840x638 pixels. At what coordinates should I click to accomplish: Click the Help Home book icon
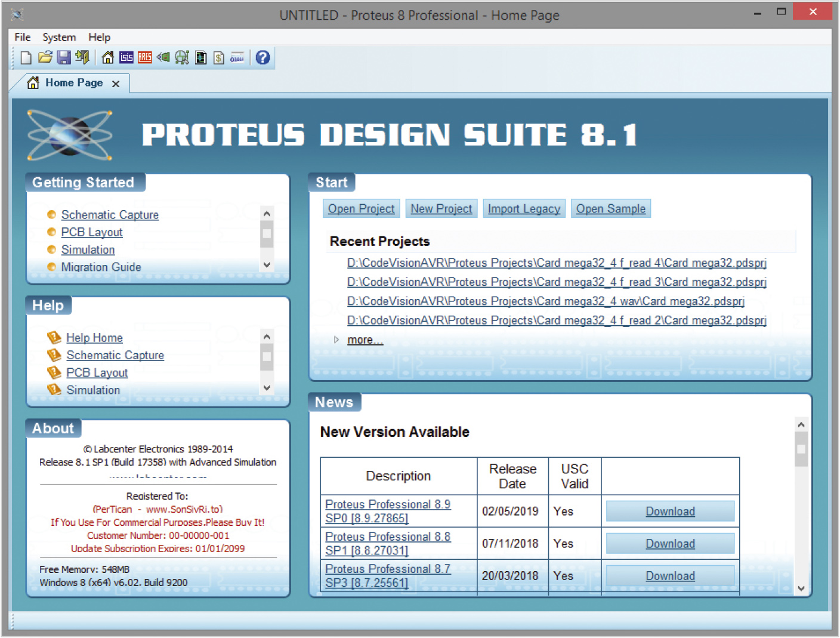[x=54, y=338]
